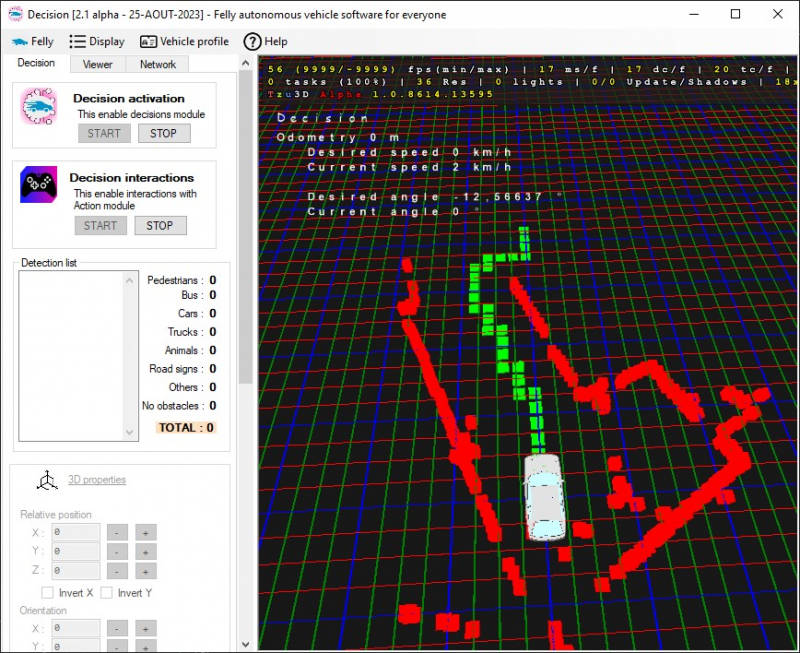Open the Vehicle profile menu

(184, 41)
